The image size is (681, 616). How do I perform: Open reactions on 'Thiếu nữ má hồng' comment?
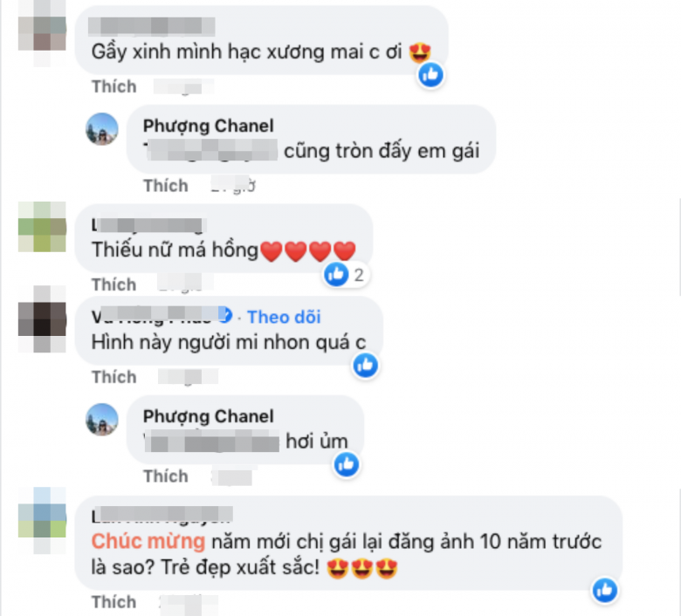click(x=346, y=275)
